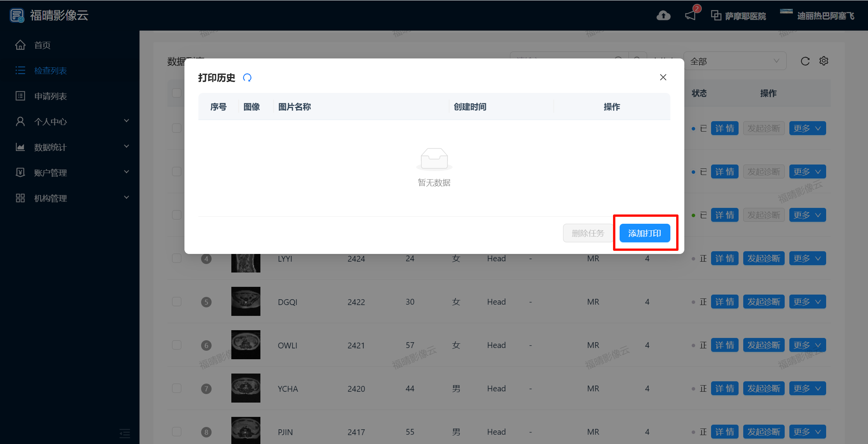Select 检查列表 in the sidebar
Image resolution: width=868 pixels, height=444 pixels.
pyautogui.click(x=50, y=70)
